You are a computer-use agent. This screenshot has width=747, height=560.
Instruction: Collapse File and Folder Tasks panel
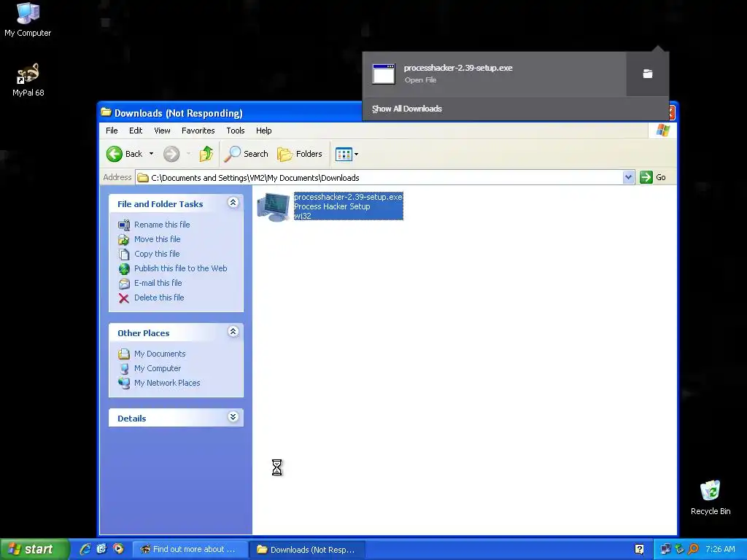233,203
